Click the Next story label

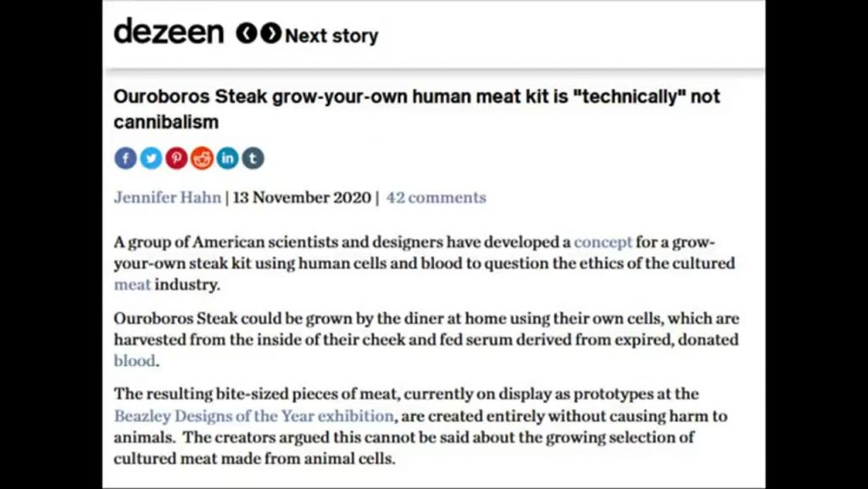click(x=331, y=36)
